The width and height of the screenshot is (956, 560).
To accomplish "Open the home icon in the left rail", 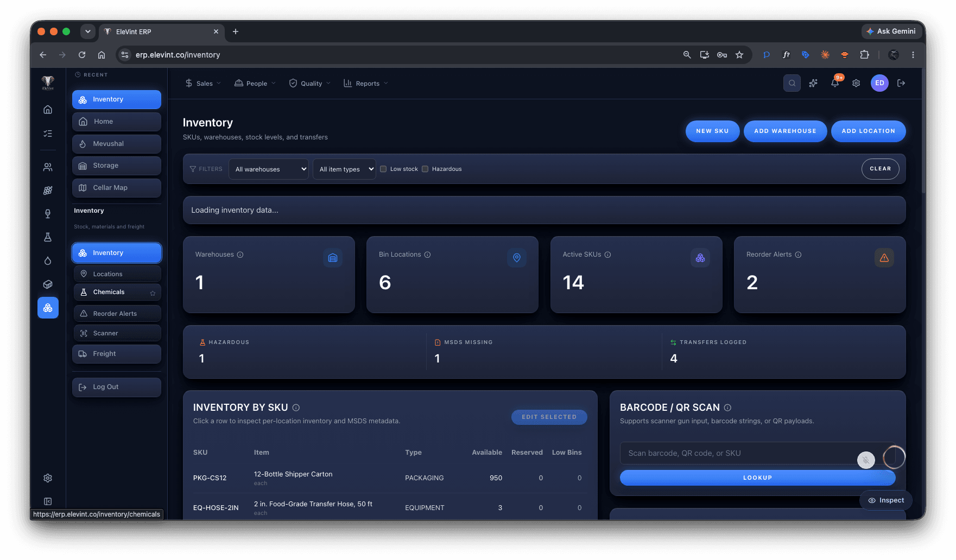I will (x=48, y=110).
